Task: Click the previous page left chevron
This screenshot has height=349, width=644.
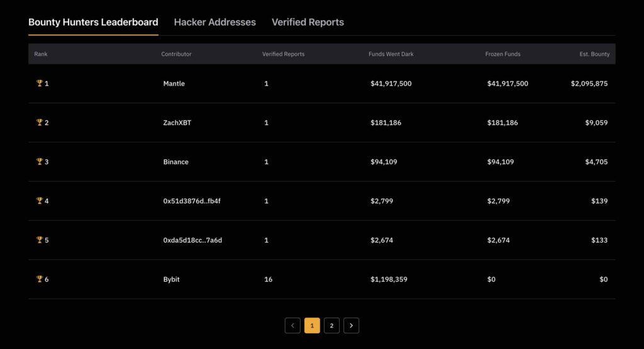Action: [x=292, y=326]
